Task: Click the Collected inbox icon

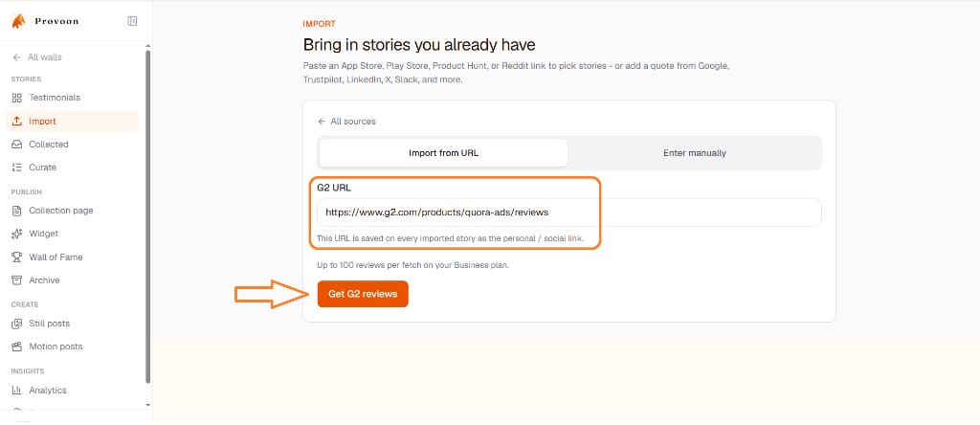Action: click(17, 145)
